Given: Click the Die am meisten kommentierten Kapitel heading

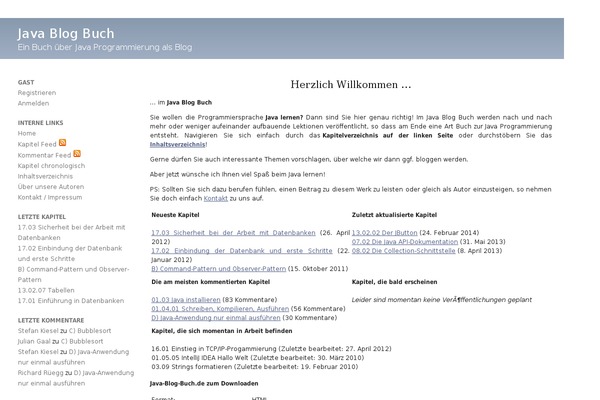Looking at the screenshot, I should tap(210, 282).
